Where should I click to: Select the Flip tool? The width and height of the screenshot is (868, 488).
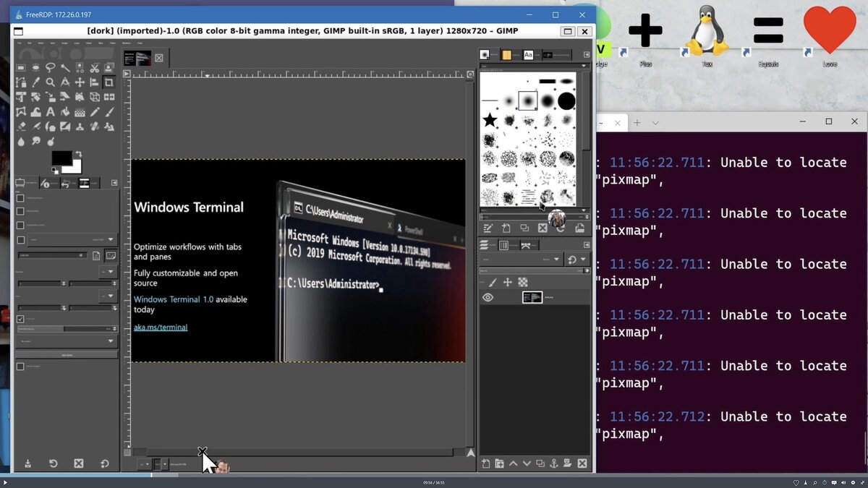[109, 97]
